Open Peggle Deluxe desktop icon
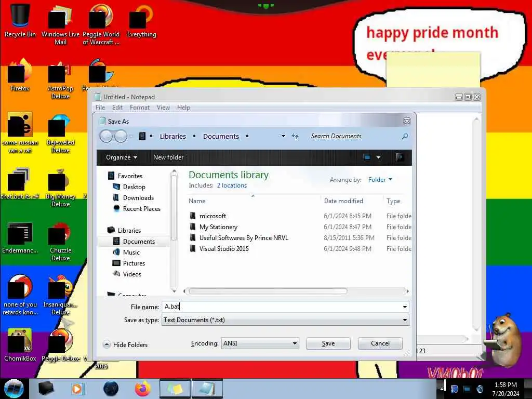Viewport: 532px width, 399px height. coord(61,345)
